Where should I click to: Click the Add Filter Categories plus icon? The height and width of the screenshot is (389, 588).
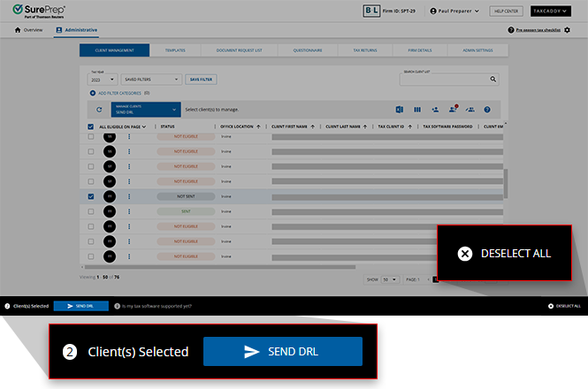point(92,93)
